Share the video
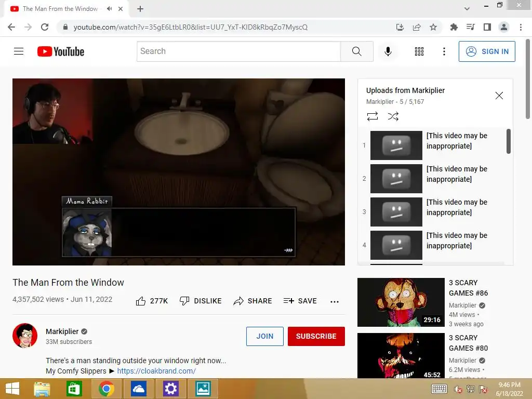Screen dimensions: 532x399 click(x=253, y=301)
